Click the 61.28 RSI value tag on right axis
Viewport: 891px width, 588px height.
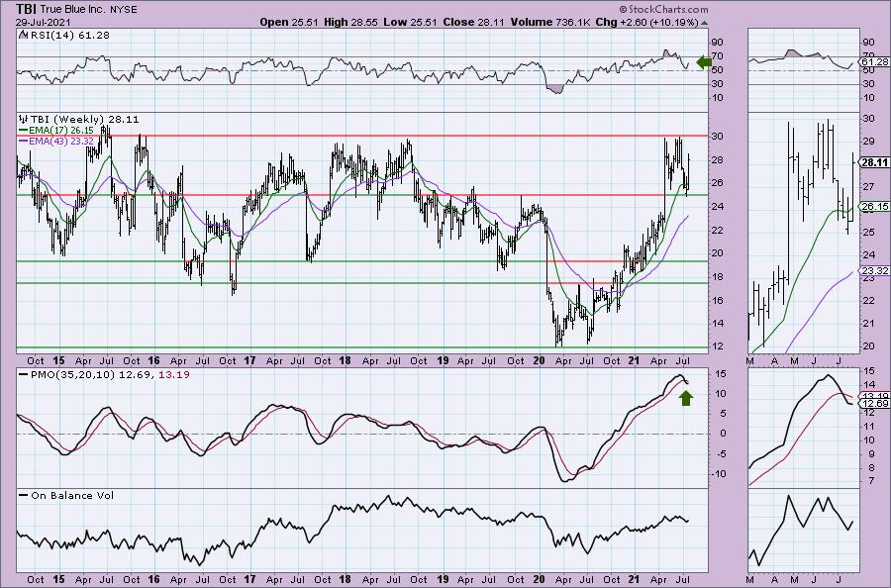tap(875, 61)
